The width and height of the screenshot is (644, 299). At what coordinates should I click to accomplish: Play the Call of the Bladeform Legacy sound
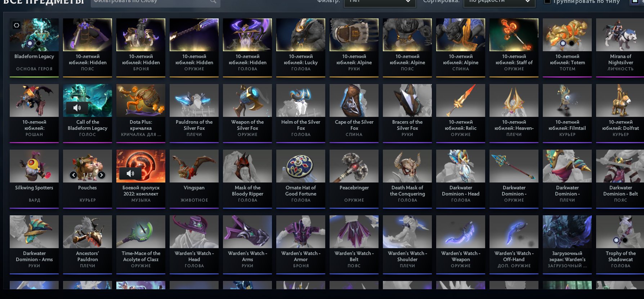pos(77,108)
